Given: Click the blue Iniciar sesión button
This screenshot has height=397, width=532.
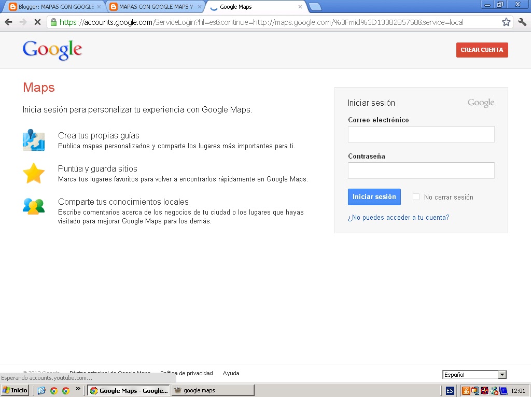Looking at the screenshot, I should coord(374,196).
